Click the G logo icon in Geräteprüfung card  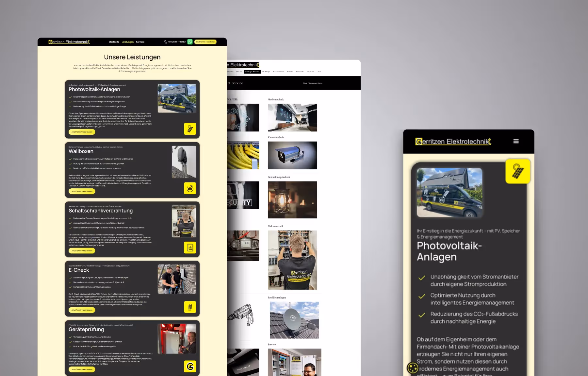190,367
